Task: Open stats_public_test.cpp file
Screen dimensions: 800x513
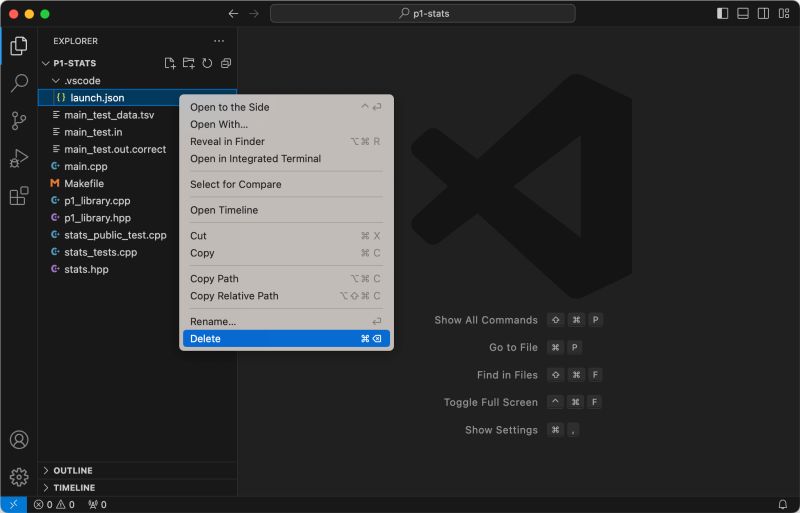Action: click(115, 235)
